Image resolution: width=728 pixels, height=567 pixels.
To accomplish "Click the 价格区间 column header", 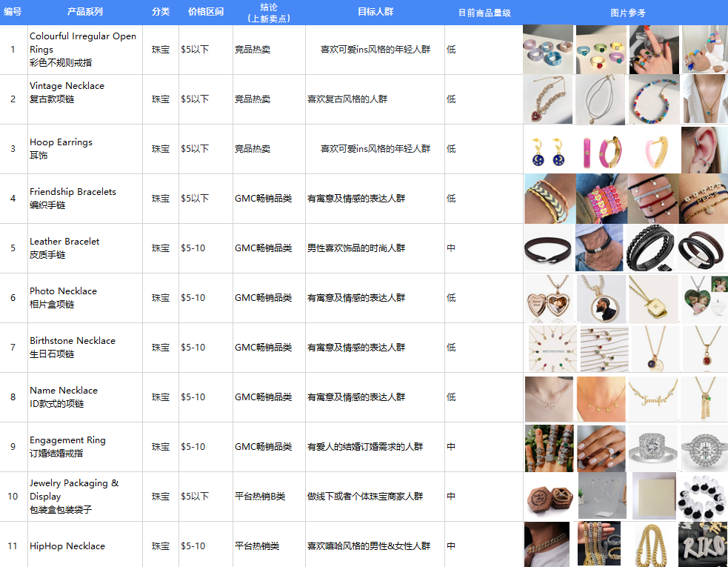I will [x=206, y=12].
